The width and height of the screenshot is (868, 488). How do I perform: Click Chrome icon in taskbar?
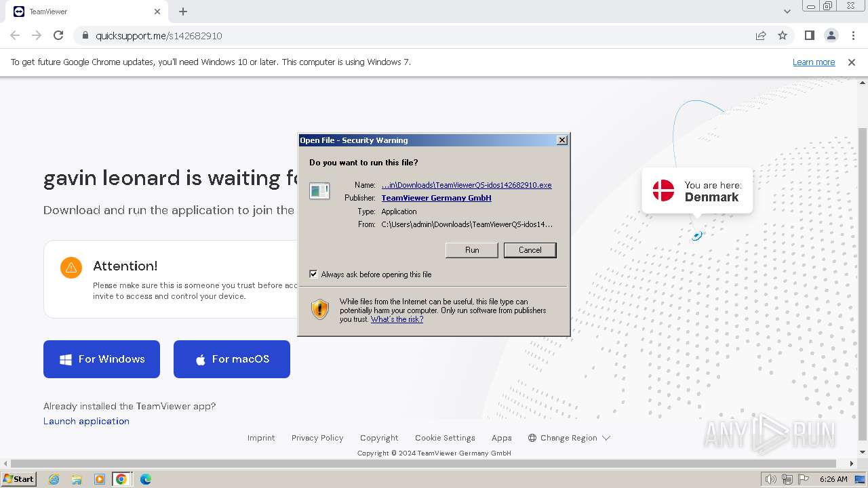click(121, 479)
